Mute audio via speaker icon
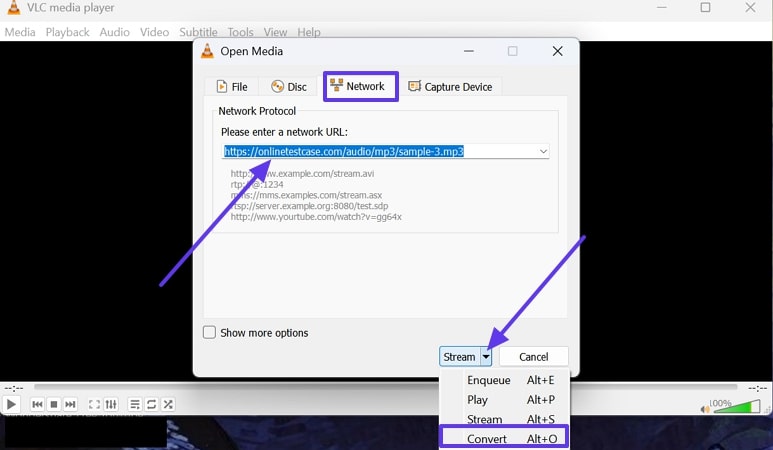 tap(704, 409)
